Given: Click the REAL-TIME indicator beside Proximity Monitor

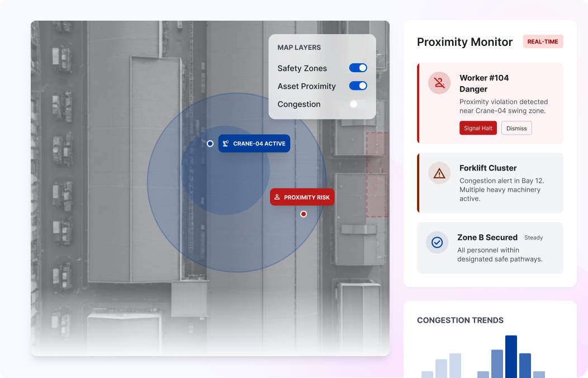Looking at the screenshot, I should [x=543, y=41].
